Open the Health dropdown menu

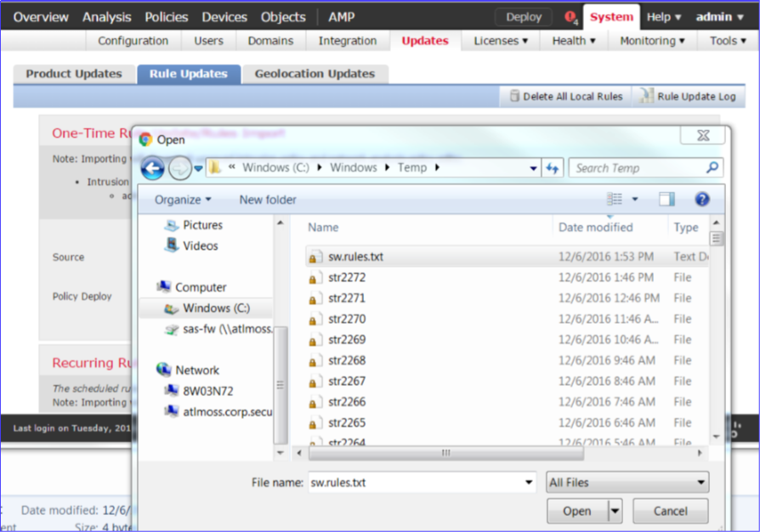click(574, 41)
